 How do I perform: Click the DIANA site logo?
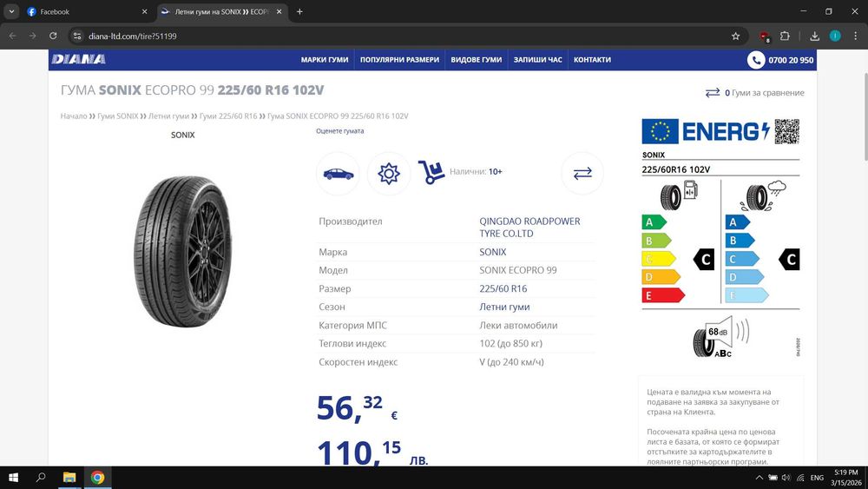[x=78, y=59]
